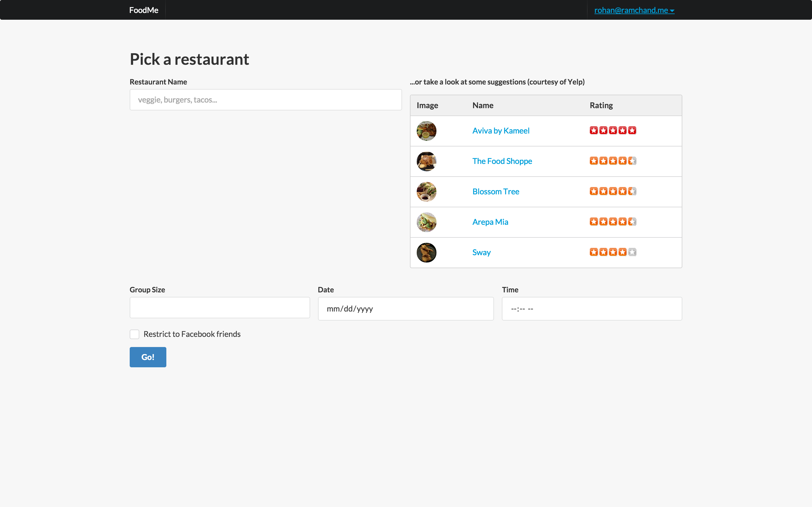
Task: Enable Restrict to Facebook friends checkbox
Action: 134,334
